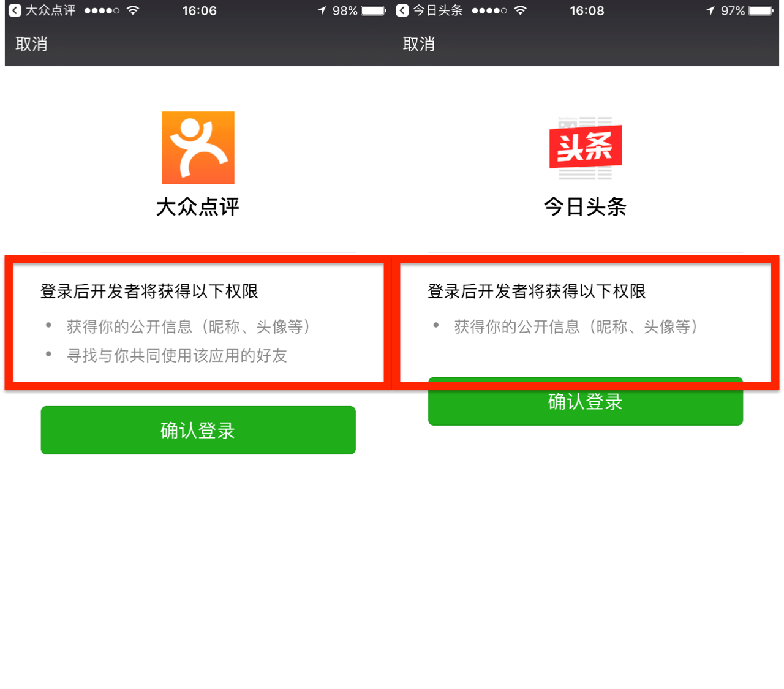Confirm login with 确认登录 for 大众点评

[198, 430]
